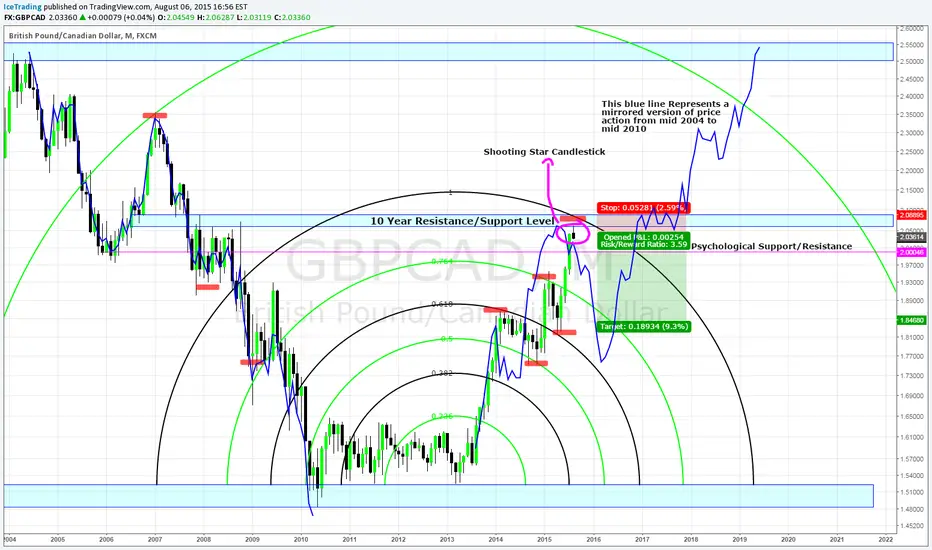932x550 pixels.
Task: Click the gray 2.03614 current price tag
Action: [912, 237]
